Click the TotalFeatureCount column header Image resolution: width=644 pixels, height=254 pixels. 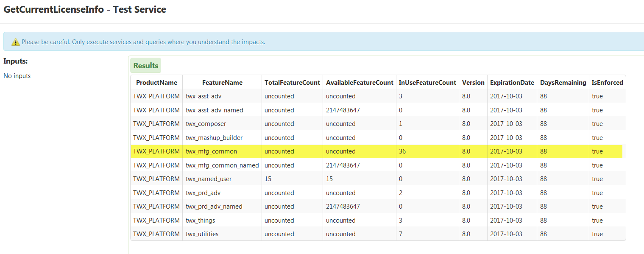[292, 83]
